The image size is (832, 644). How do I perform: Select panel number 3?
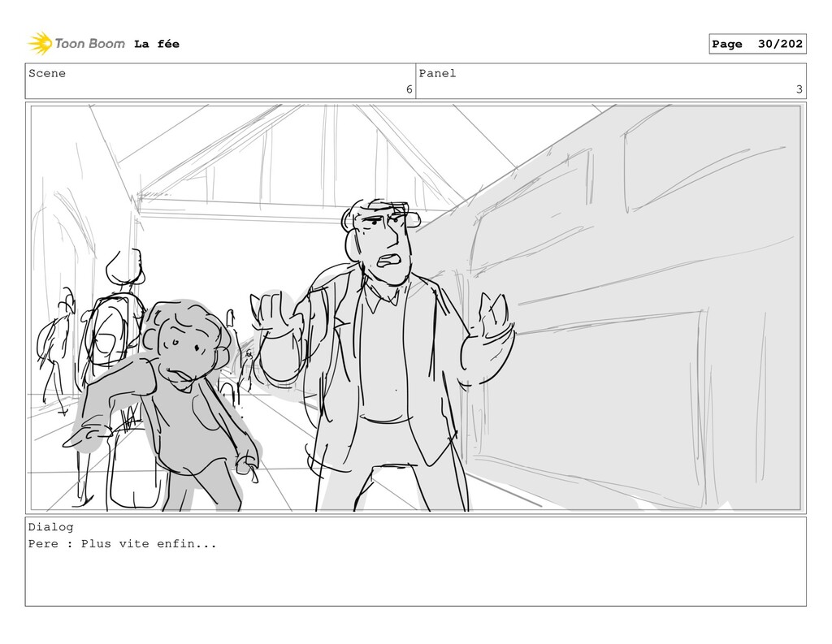tap(799, 89)
